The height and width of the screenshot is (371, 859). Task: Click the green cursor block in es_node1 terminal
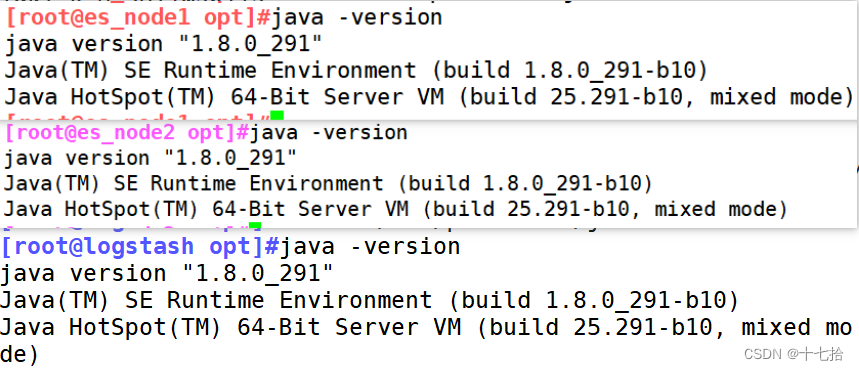278,115
